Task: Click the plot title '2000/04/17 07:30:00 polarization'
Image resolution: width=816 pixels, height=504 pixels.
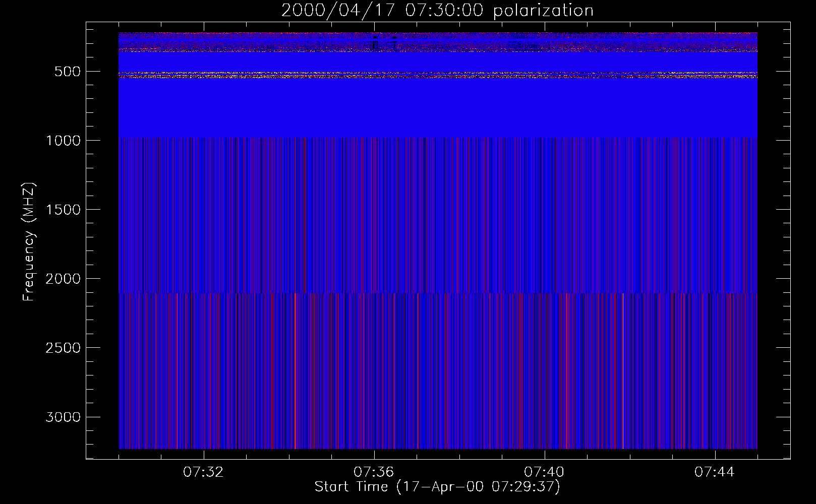Action: point(437,11)
